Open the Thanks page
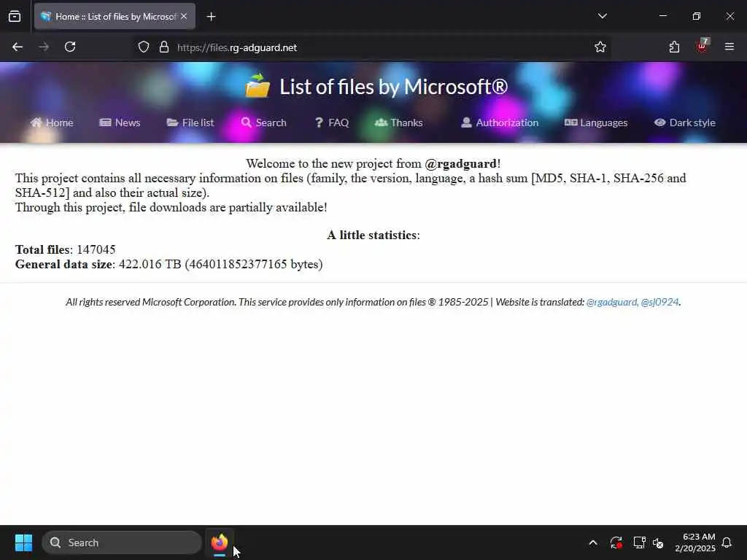The image size is (747, 560). 398,122
